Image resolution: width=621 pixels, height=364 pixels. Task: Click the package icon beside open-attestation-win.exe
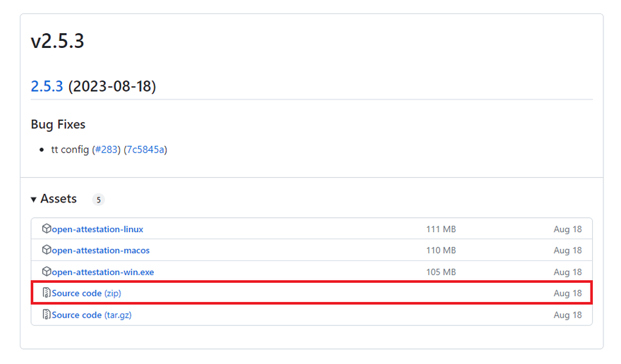coord(47,272)
